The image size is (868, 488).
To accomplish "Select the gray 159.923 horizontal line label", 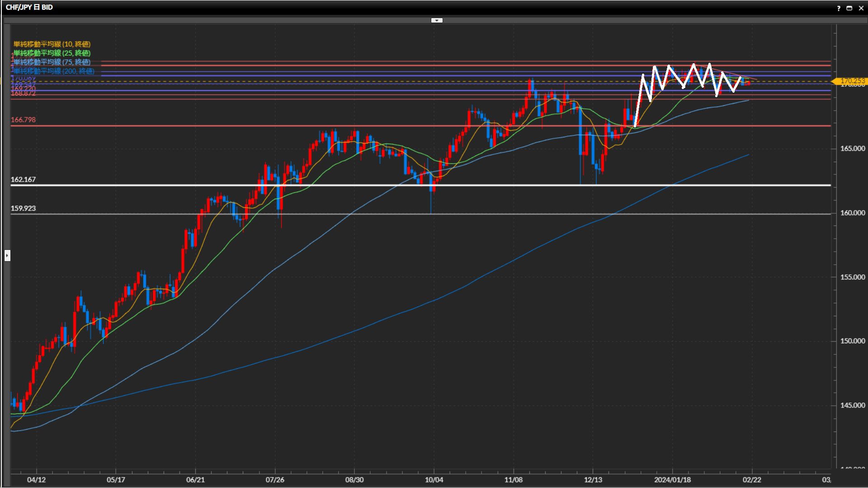I will [x=23, y=208].
